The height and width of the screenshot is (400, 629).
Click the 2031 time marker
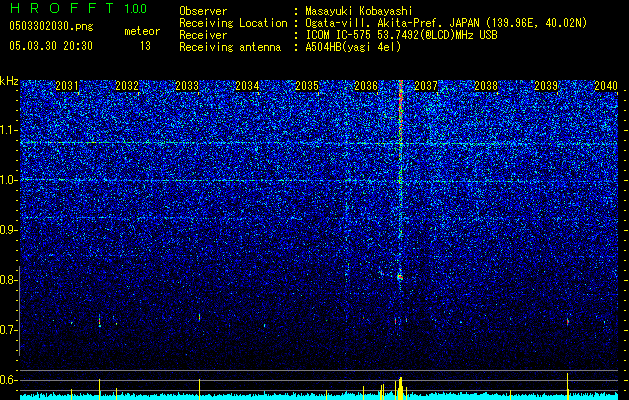(67, 85)
